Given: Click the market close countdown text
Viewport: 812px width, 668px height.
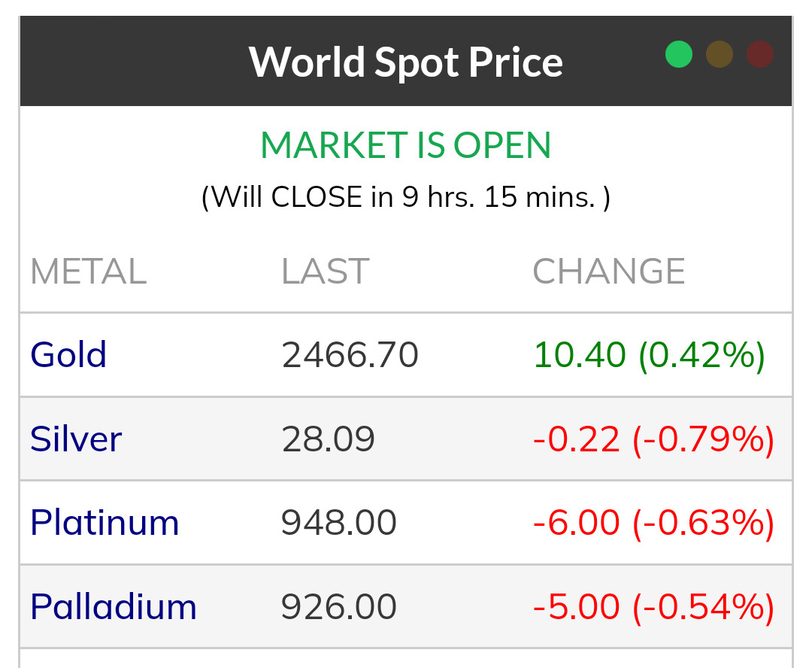Looking at the screenshot, I should tap(405, 197).
